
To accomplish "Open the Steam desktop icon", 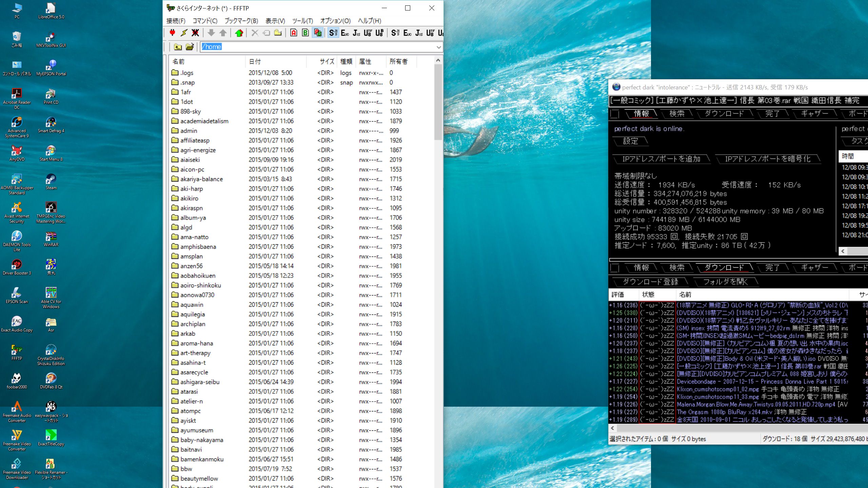I will click(x=51, y=182).
